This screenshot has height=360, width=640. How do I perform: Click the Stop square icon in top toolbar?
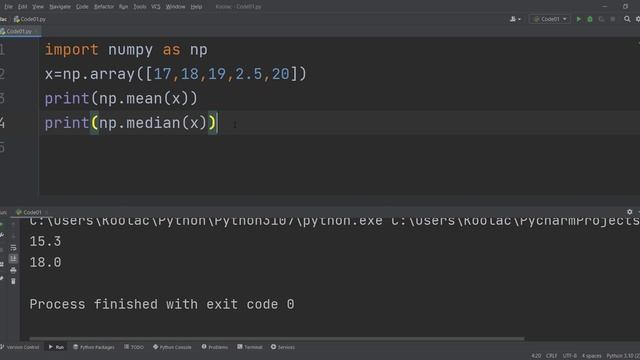(613, 19)
